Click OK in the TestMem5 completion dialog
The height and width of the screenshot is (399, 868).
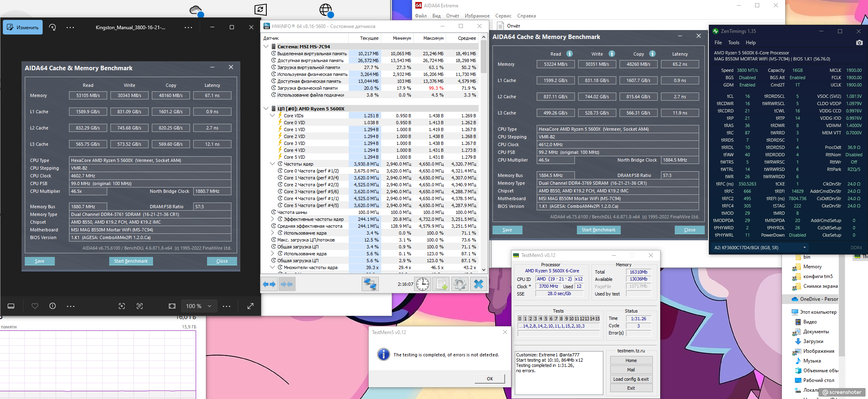point(490,379)
